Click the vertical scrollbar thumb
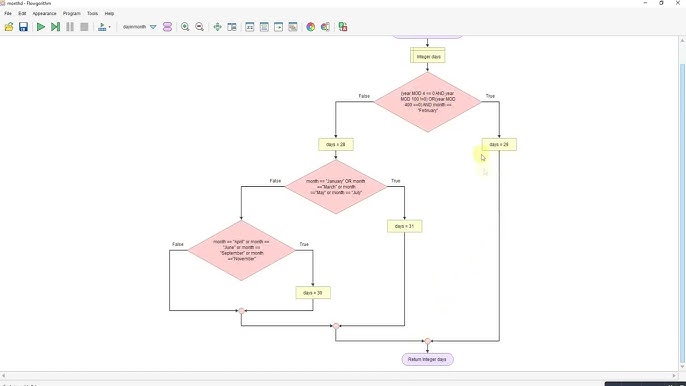Screen dimensions: 686x386 coord(682,212)
